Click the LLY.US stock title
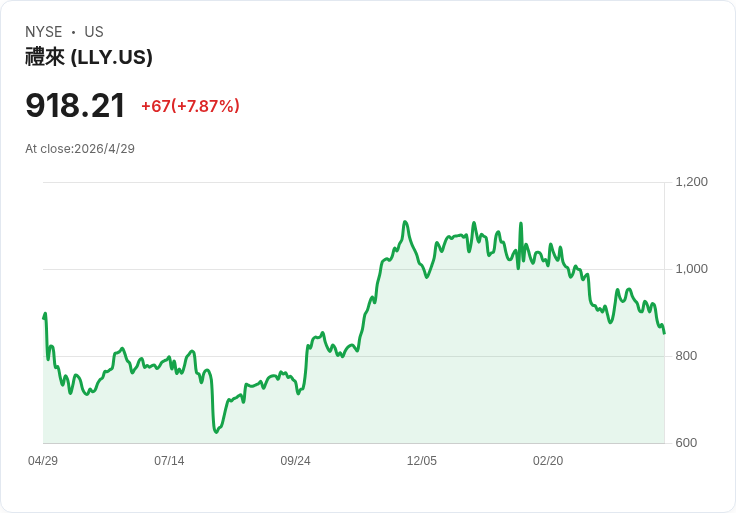Screen dimensions: 736x513 89,57
